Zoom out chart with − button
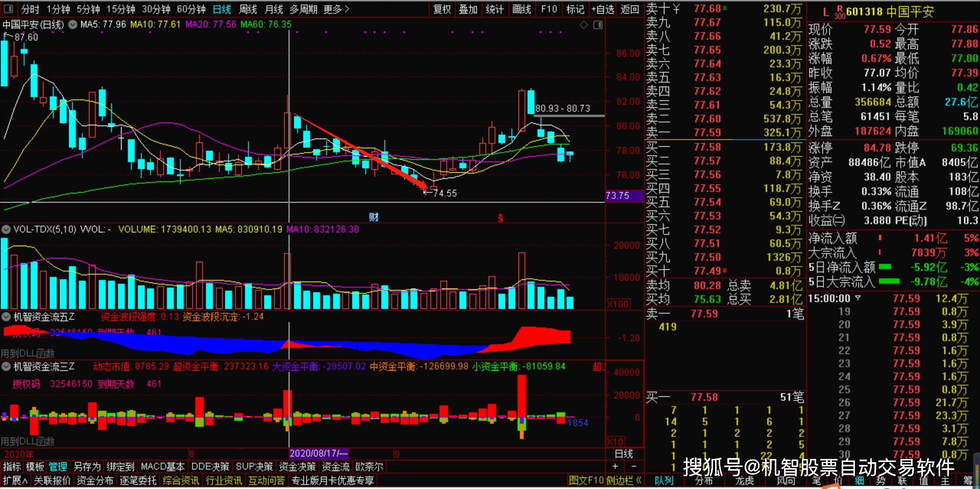The image size is (980, 489). (x=633, y=466)
